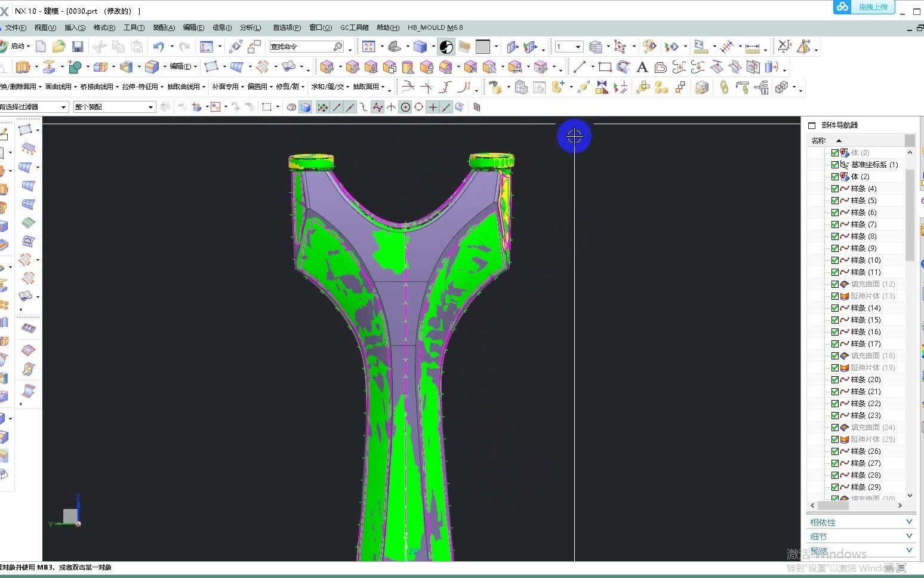Click the WAVE linker chain icon
The image size is (924, 578).
(724, 87)
